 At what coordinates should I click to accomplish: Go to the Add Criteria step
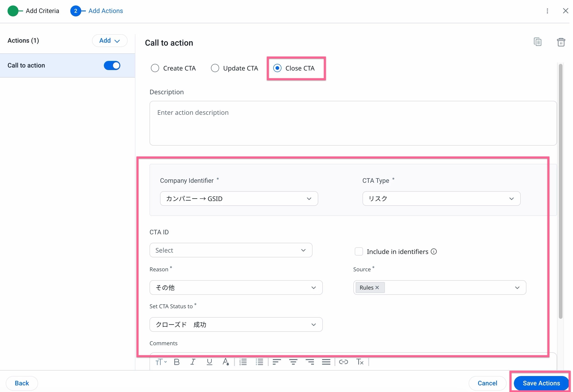click(x=33, y=11)
